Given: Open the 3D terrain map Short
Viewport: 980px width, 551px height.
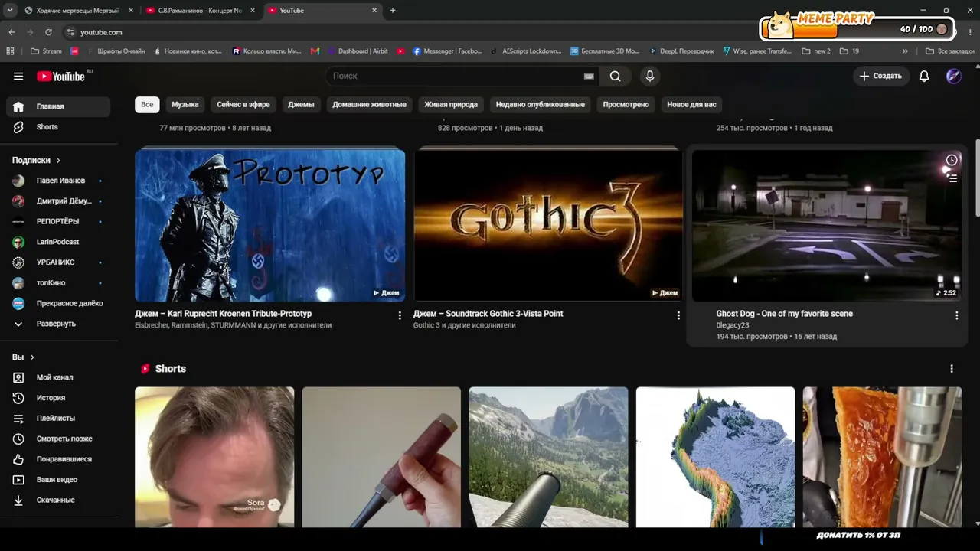Looking at the screenshot, I should pos(715,457).
